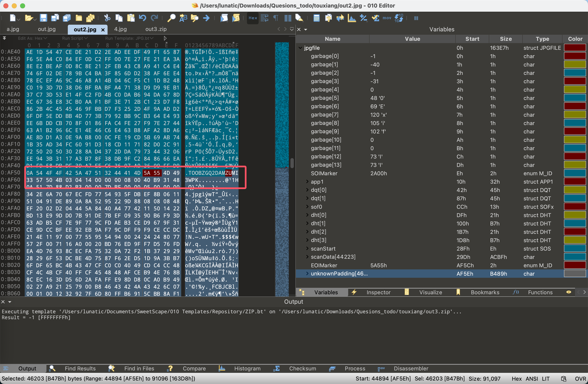This screenshot has height=384, width=588.
Task: Click the highlighter marker icon
Action: coord(299,18)
